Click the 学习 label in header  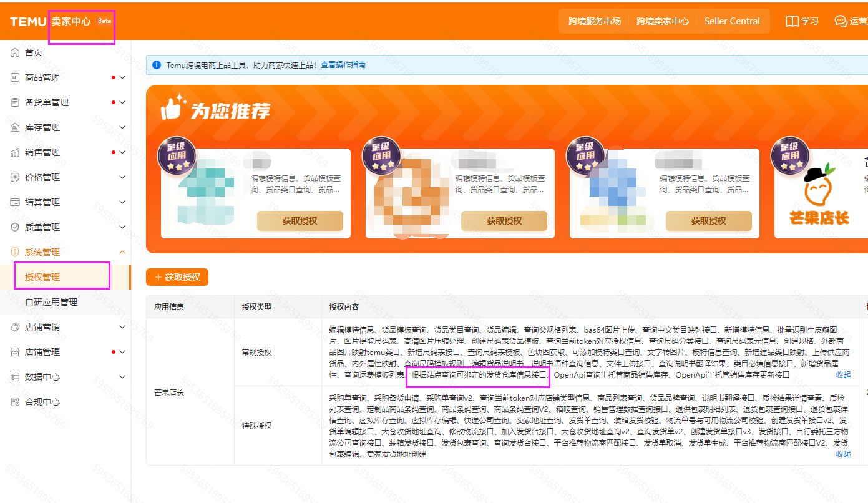(810, 21)
